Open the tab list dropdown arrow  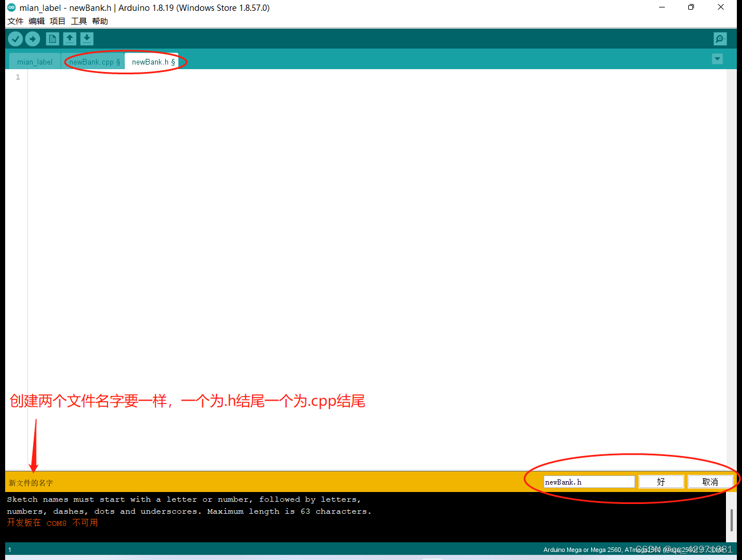click(x=717, y=59)
